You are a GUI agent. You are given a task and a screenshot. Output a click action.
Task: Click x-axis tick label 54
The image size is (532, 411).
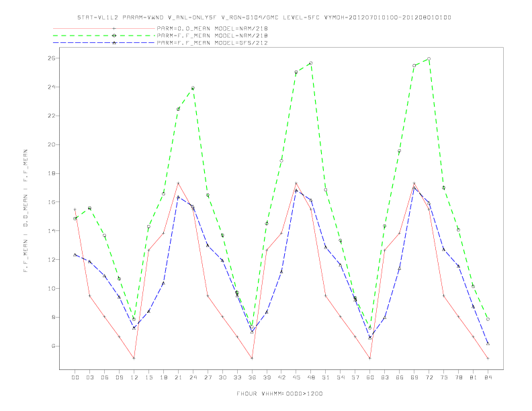(x=341, y=377)
